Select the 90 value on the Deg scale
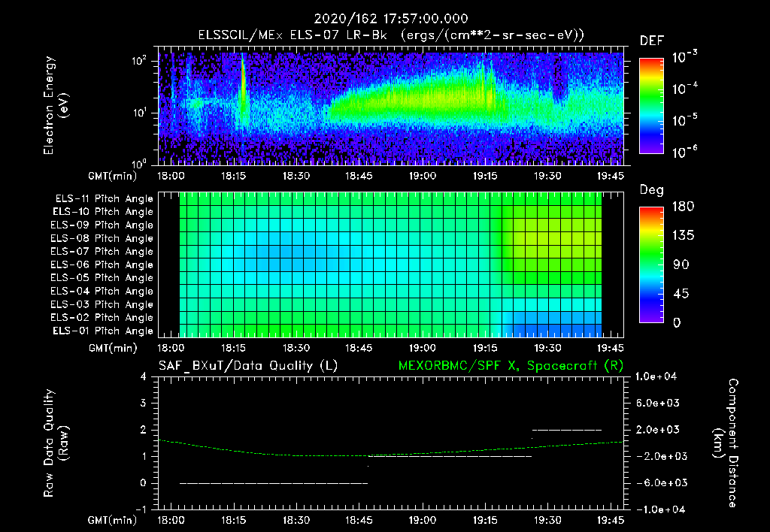770x532 pixels. point(681,264)
